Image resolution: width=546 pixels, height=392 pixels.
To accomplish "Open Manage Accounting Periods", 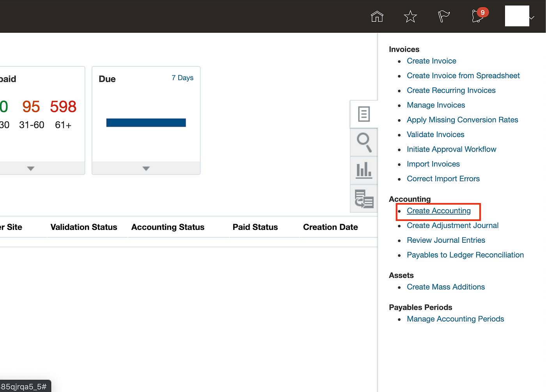I will click(x=456, y=319).
